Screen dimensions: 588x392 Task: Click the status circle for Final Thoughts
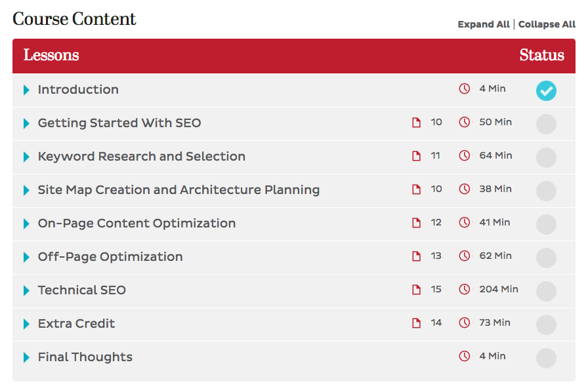pos(546,358)
